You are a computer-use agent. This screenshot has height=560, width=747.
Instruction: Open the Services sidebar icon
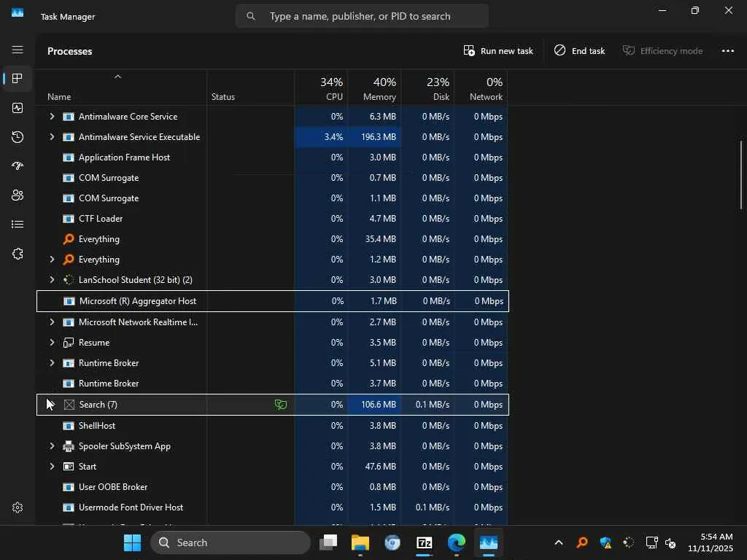click(18, 254)
